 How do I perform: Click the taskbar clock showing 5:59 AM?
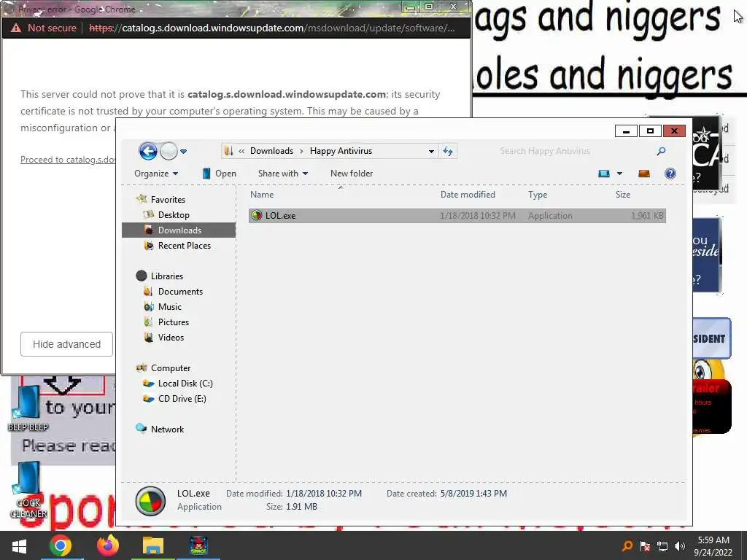click(x=713, y=546)
